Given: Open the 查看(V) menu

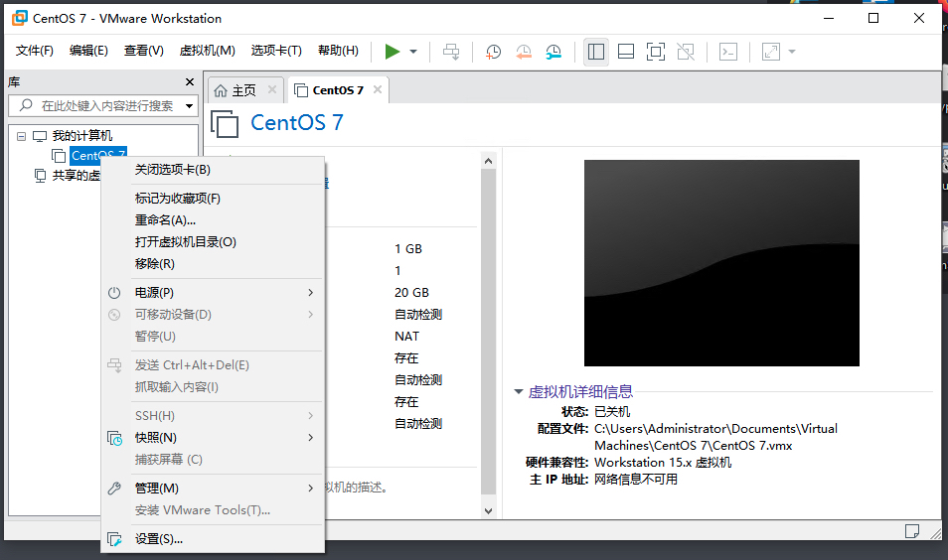Looking at the screenshot, I should click(144, 51).
